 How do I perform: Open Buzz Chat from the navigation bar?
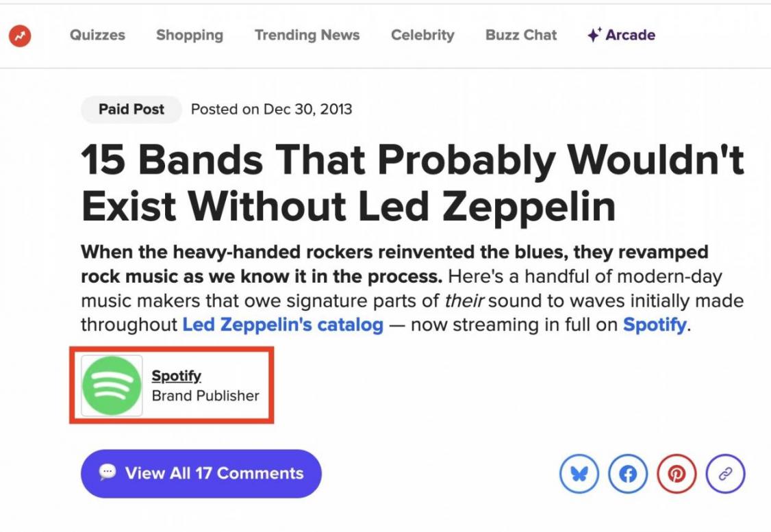(521, 35)
